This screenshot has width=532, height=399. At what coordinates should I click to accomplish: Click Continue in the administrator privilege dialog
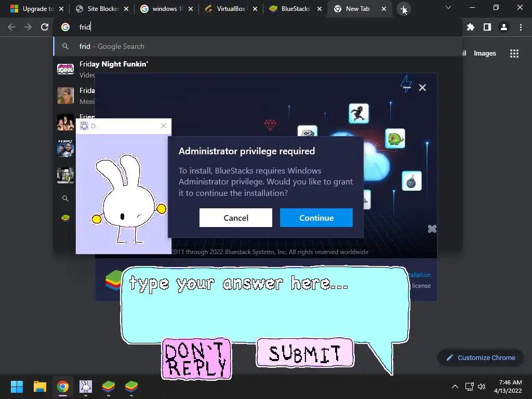click(316, 218)
